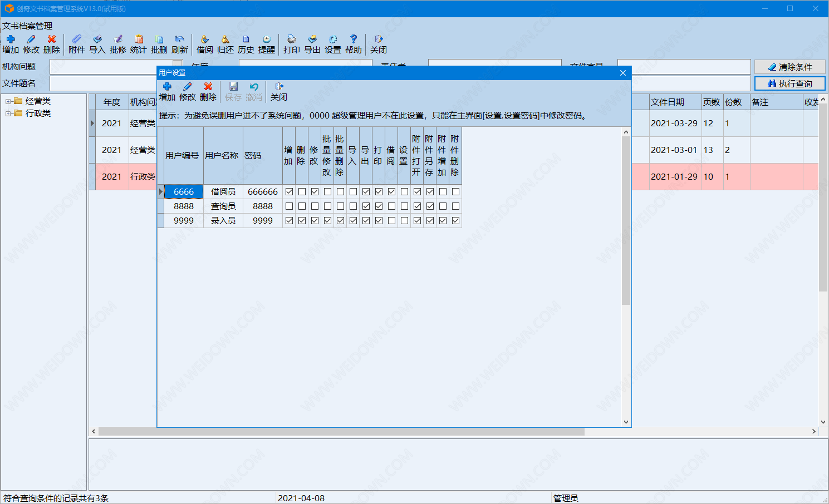
Task: Click 归还 return icon
Action: click(x=225, y=44)
